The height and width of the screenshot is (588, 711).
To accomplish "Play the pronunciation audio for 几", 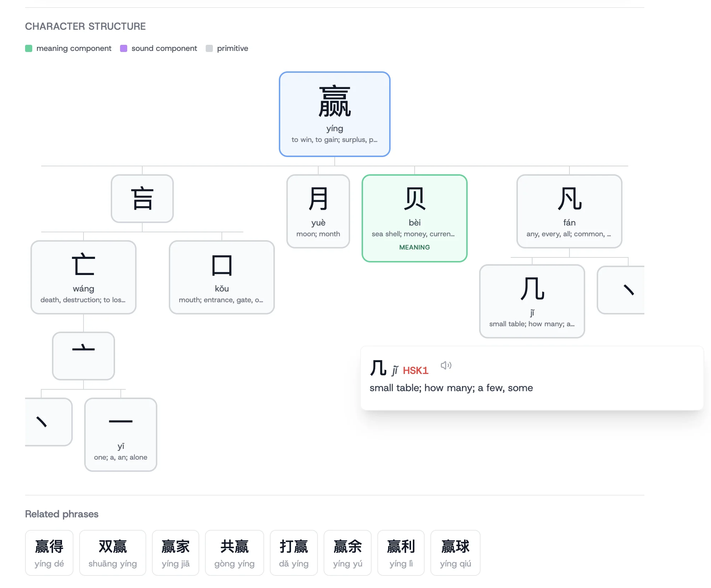I will click(x=446, y=365).
